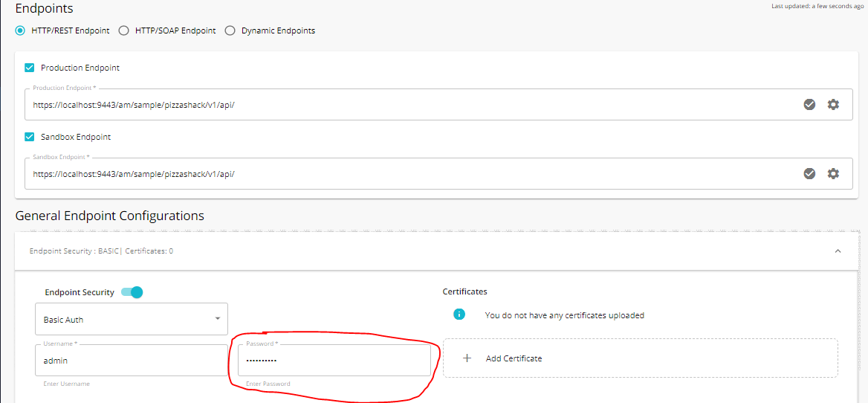Open Sandbox Endpoint gear settings
868x403 pixels.
pyautogui.click(x=833, y=174)
